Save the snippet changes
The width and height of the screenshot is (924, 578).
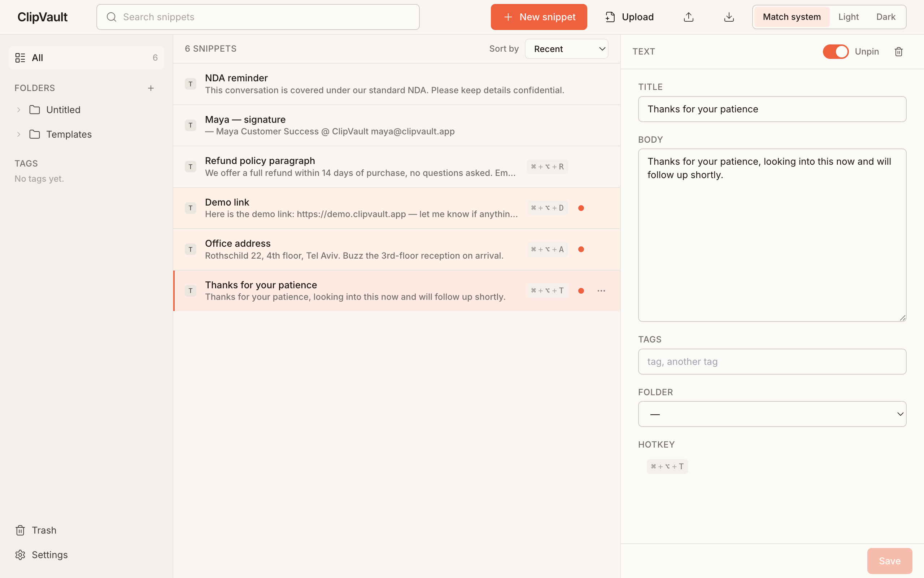tap(890, 561)
